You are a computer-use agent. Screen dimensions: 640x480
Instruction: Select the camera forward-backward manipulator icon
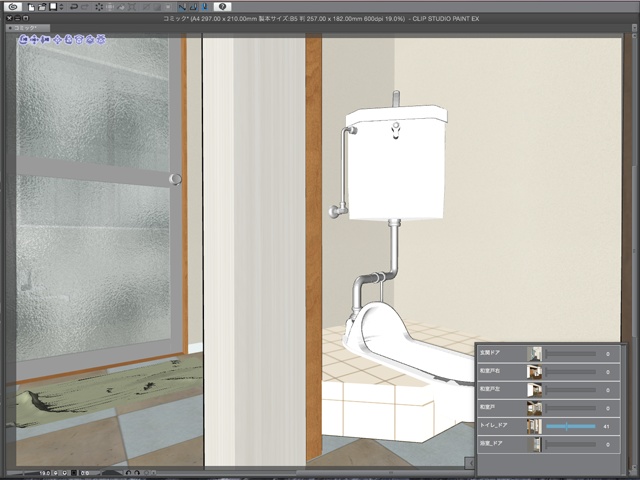point(45,40)
